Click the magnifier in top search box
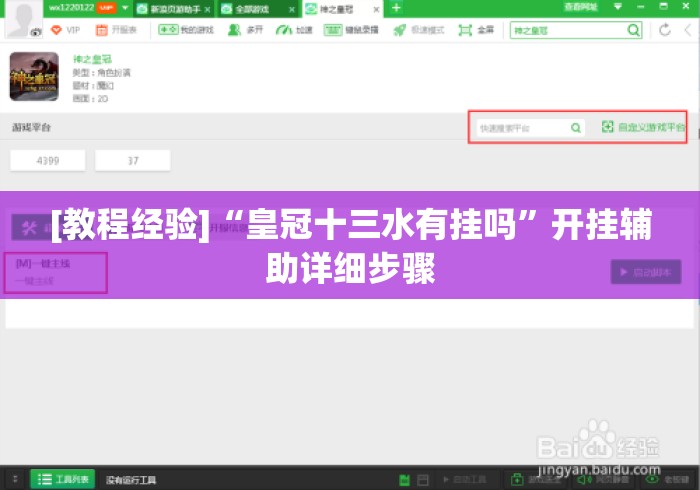 (x=633, y=30)
